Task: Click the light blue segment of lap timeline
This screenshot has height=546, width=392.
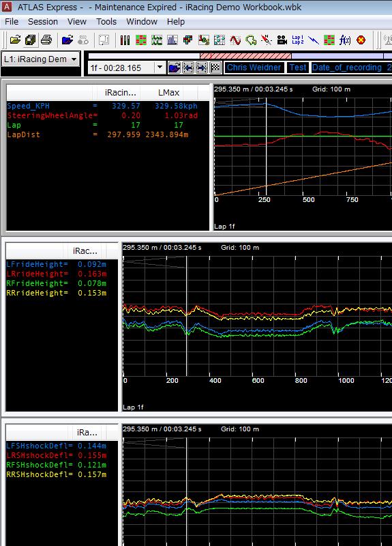Action: [x=337, y=56]
